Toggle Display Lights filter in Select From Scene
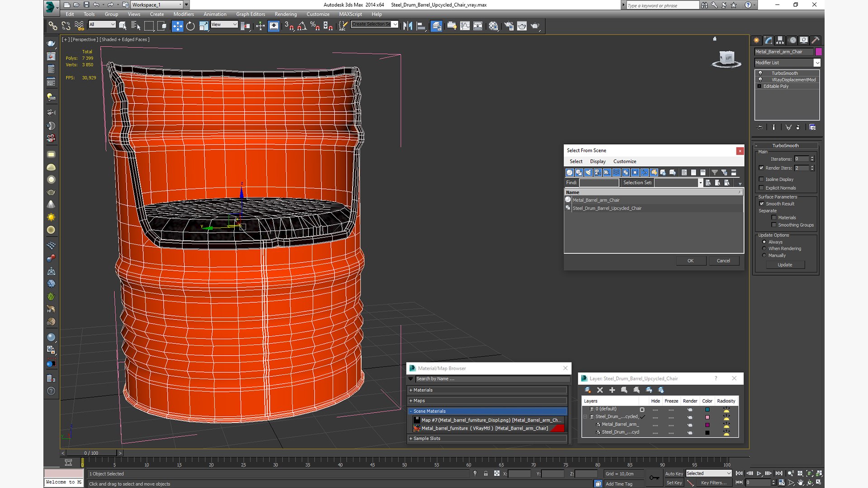 click(588, 172)
